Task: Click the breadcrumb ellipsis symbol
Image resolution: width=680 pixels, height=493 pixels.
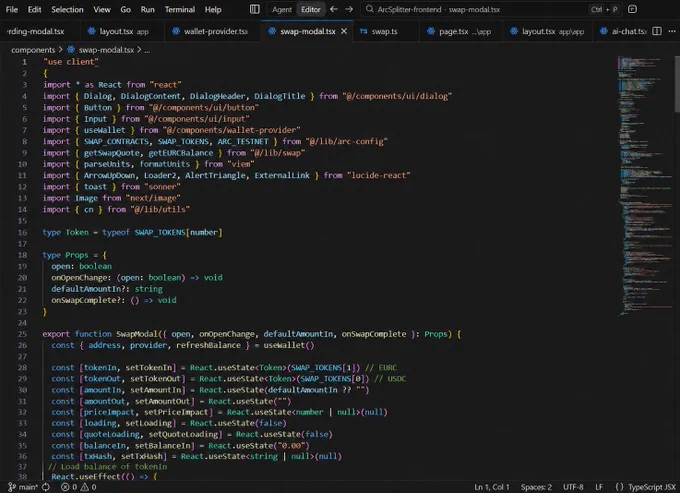Action: click(147, 50)
